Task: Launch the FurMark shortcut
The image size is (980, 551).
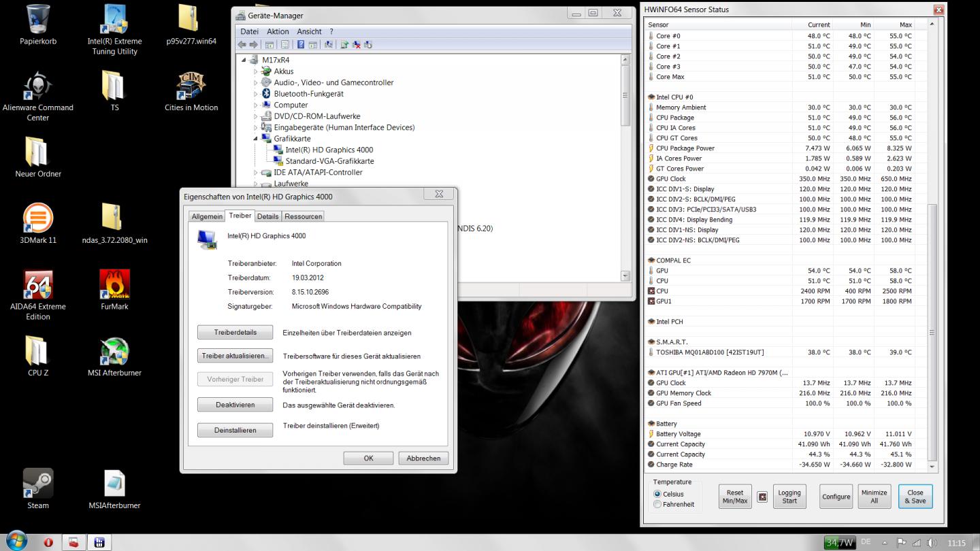Action: [x=114, y=290]
